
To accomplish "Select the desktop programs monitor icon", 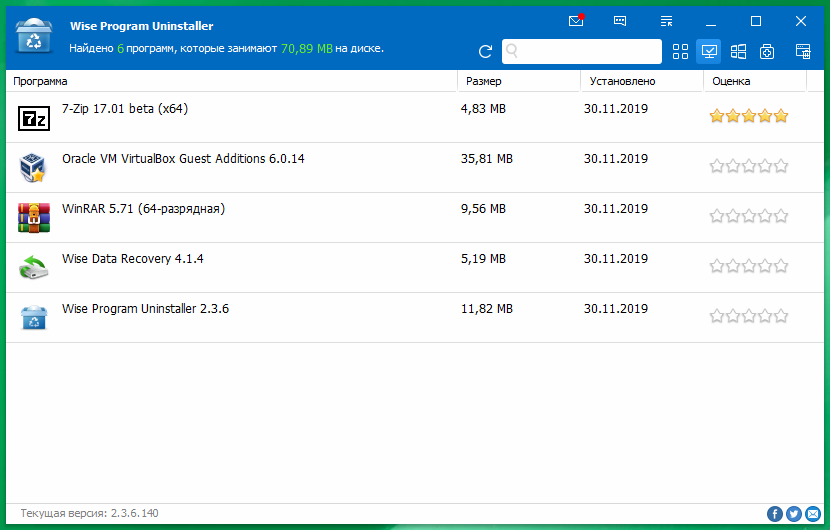I will coord(709,51).
